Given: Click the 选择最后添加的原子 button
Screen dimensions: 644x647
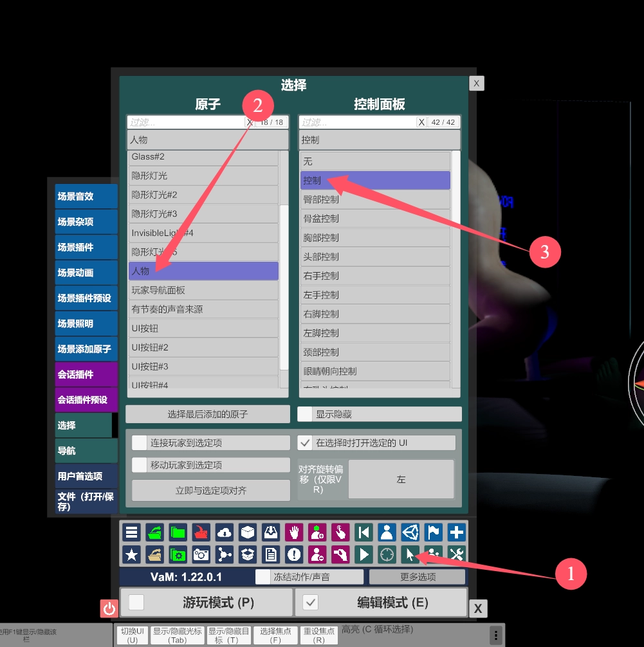Looking at the screenshot, I should point(208,414).
